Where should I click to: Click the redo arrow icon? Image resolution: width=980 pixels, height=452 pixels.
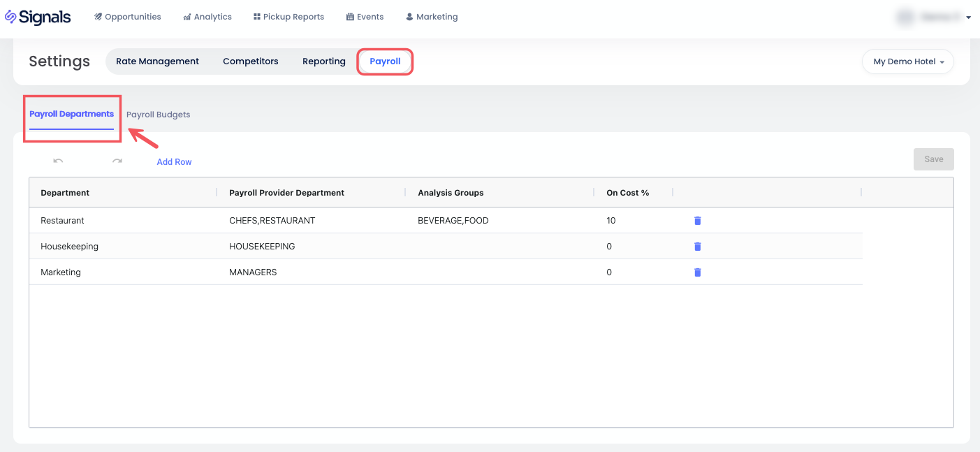[117, 161]
